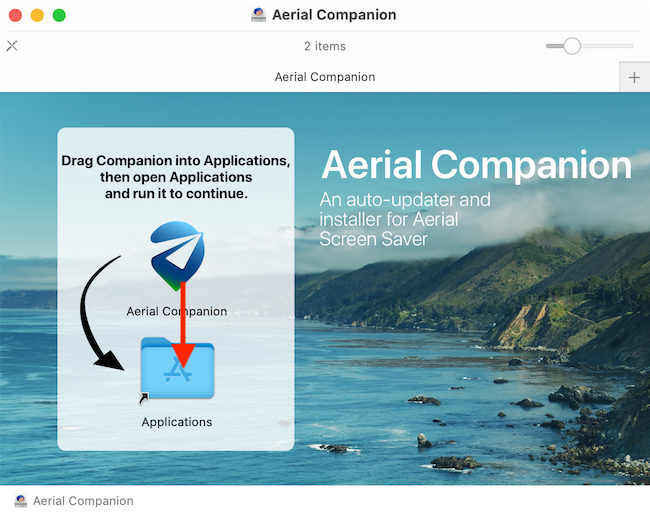Click the Applications folder label

click(x=177, y=422)
